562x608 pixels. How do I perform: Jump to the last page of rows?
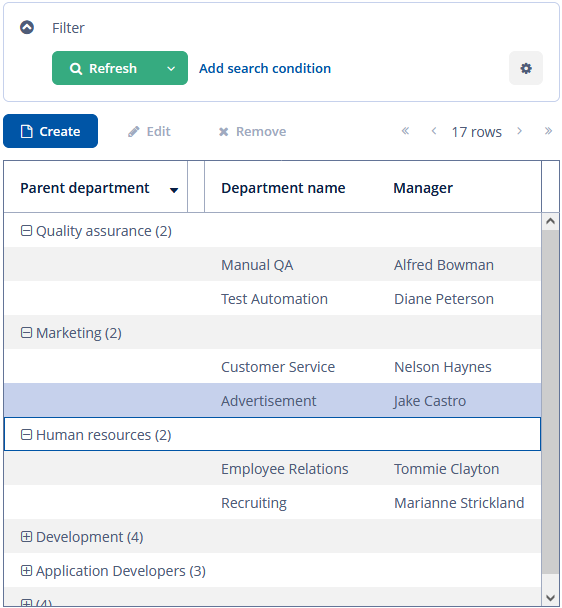(548, 131)
